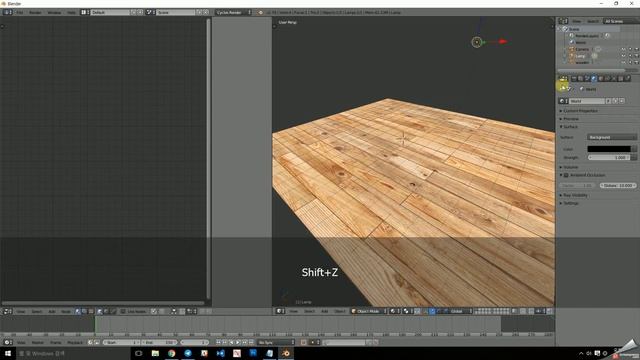Open the Playback menu in timeline
Viewport: 640px width, 360px height.
click(75, 342)
